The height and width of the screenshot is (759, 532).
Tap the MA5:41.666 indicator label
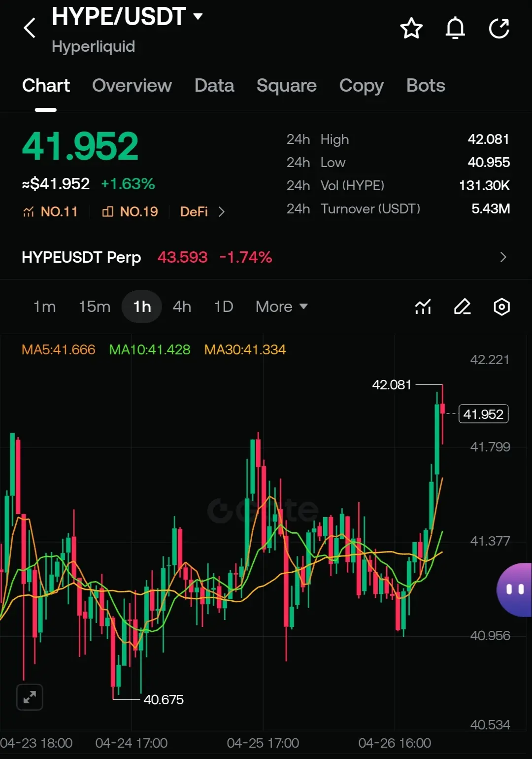59,349
